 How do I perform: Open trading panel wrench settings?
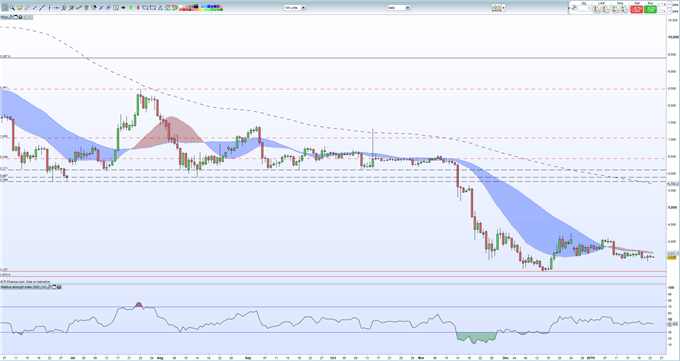(x=574, y=7)
